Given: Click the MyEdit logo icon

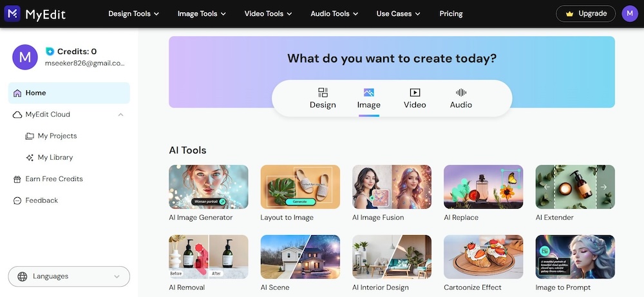Looking at the screenshot, I should coord(12,14).
